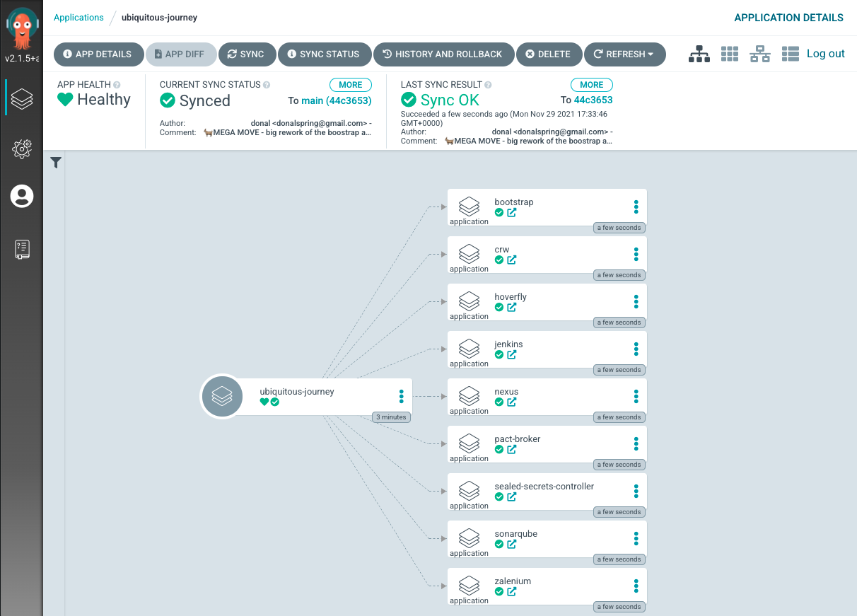Open external link icon on crw node
The image size is (857, 616).
pyautogui.click(x=512, y=260)
